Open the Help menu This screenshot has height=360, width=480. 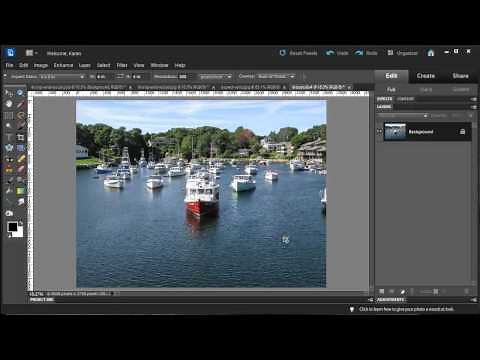pos(180,65)
